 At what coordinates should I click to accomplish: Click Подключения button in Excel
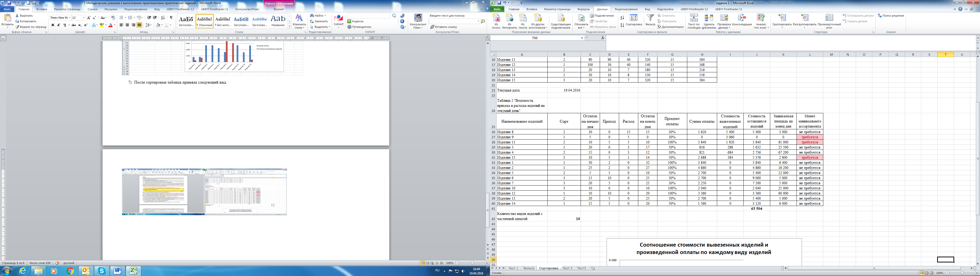pos(602,16)
